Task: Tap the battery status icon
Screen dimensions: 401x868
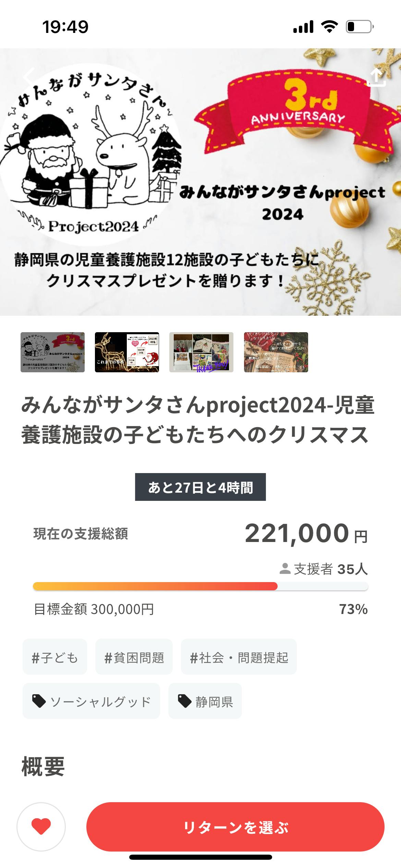Action: pos(359,27)
